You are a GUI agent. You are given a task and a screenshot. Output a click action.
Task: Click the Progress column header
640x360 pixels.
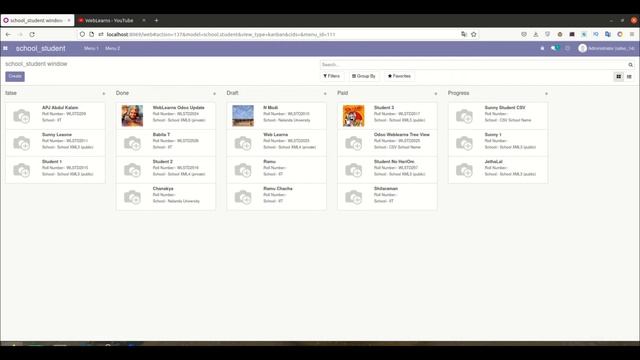point(458,93)
